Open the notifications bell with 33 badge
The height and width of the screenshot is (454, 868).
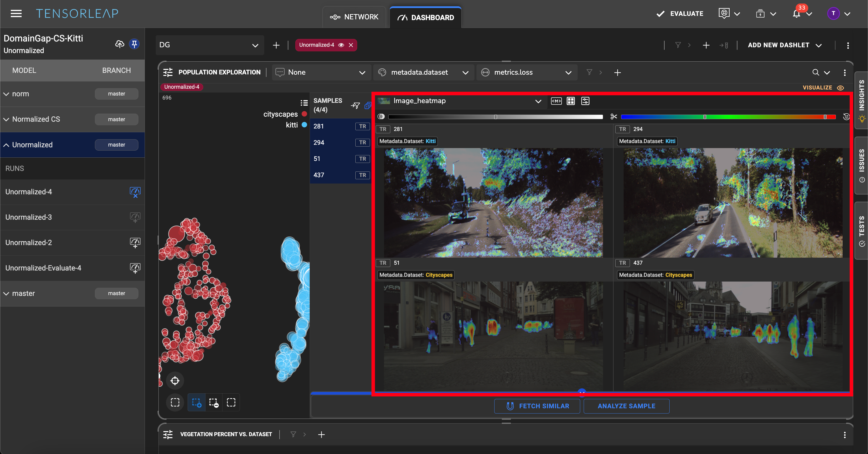click(x=797, y=14)
